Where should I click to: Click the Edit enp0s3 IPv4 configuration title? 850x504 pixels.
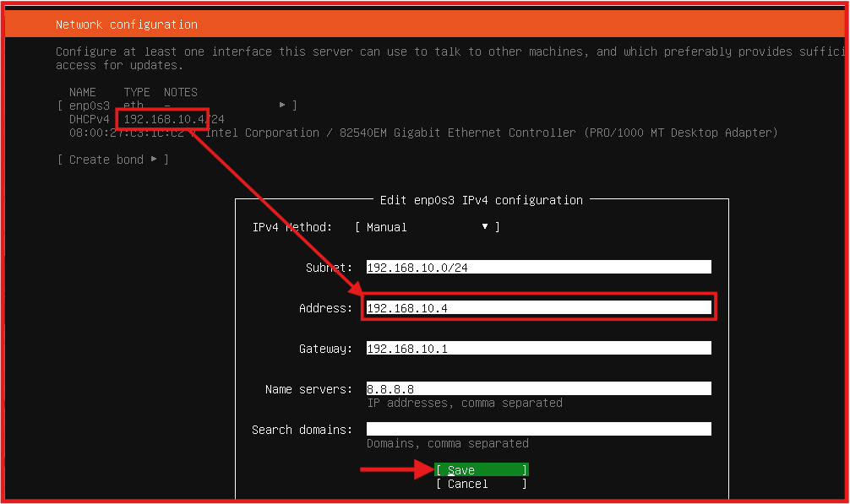481,200
